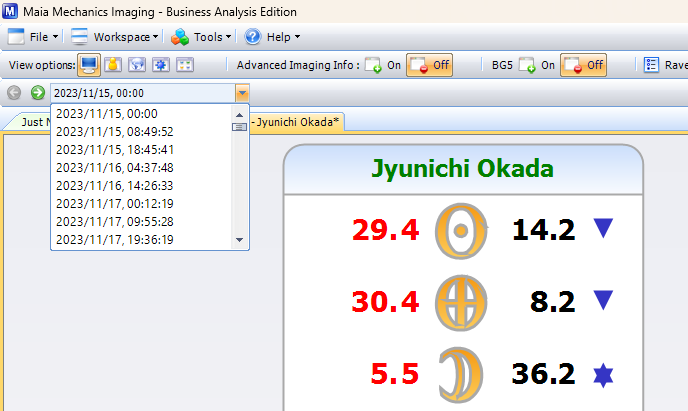Open the Tools menu
Image resolution: width=688 pixels, height=411 pixels.
point(201,37)
